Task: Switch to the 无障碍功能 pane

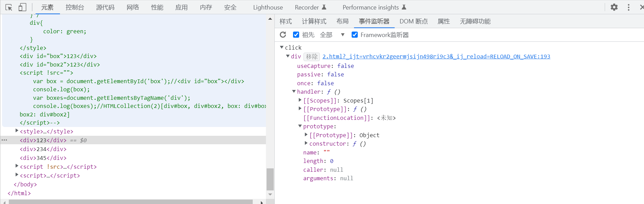Action: [475, 21]
